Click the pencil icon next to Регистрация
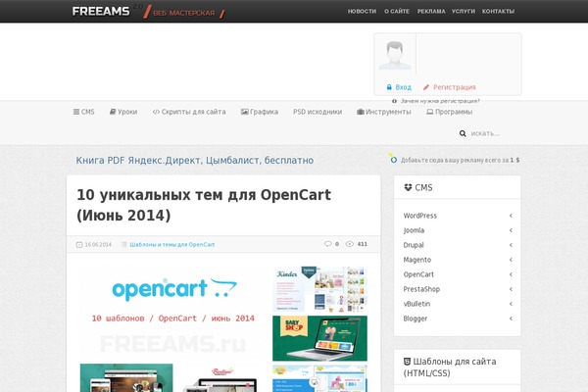The image size is (588, 392). pyautogui.click(x=426, y=87)
